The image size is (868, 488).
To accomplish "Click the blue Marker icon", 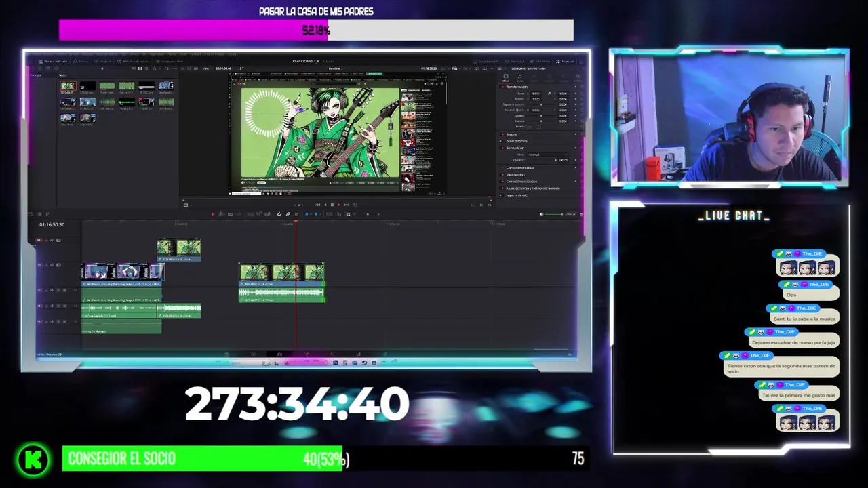I will pyautogui.click(x=316, y=214).
